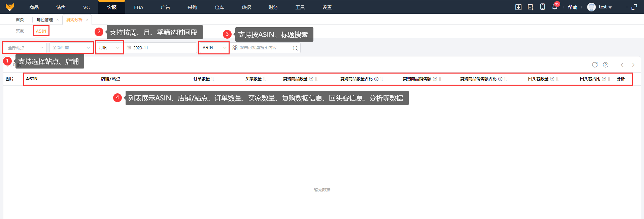644x219 pixels.
Task: Open the 全部店铺 dropdown
Action: click(71, 48)
